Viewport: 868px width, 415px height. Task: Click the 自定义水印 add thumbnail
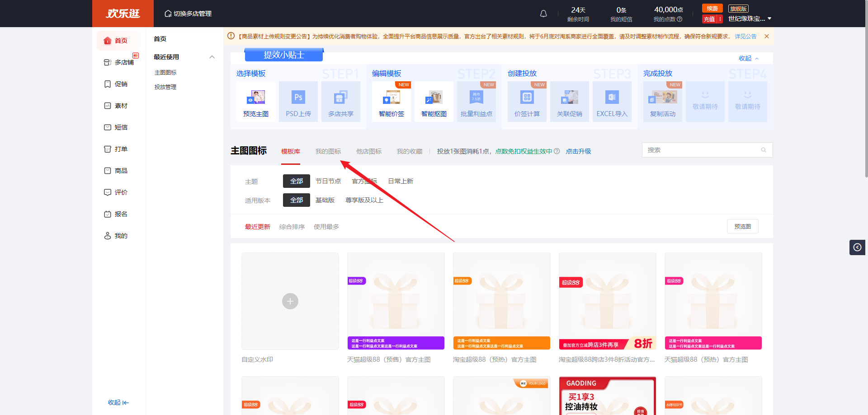290,301
